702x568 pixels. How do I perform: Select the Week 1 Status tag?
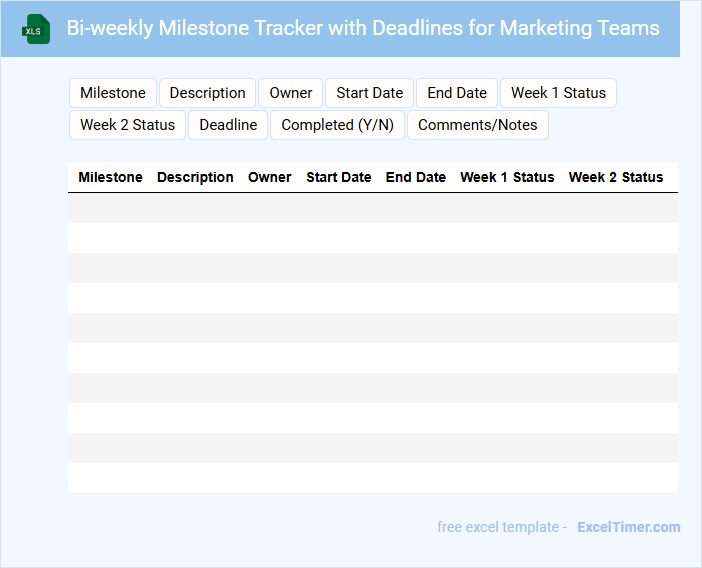(x=558, y=93)
